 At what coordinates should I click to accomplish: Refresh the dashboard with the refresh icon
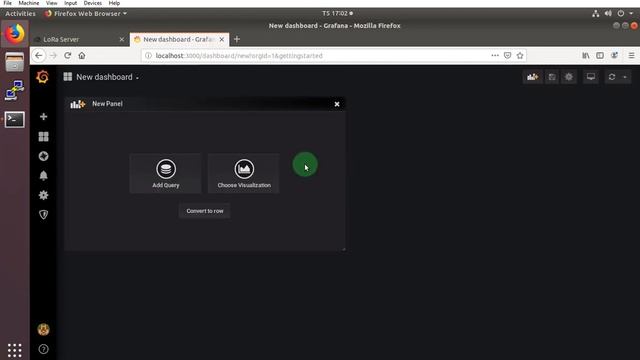click(x=611, y=77)
